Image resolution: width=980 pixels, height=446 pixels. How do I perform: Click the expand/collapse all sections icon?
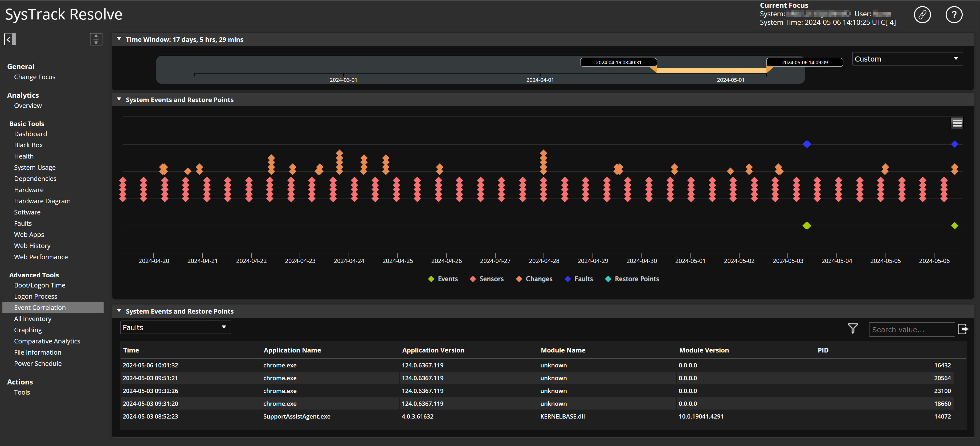coord(96,39)
